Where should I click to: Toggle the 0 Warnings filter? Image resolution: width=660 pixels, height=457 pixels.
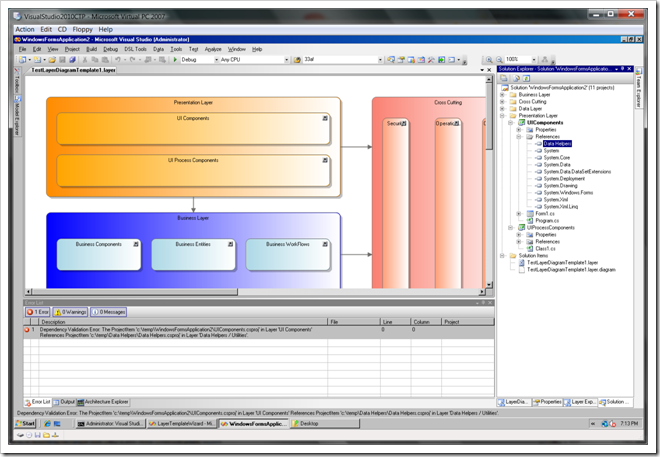click(77, 311)
